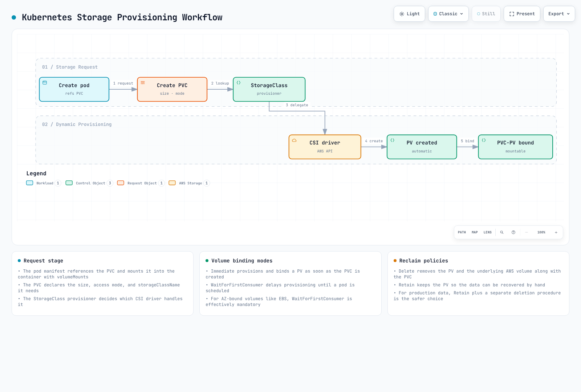The width and height of the screenshot is (581, 392).
Task: Click the '01 / Storage Request' group label
Action: (70, 67)
